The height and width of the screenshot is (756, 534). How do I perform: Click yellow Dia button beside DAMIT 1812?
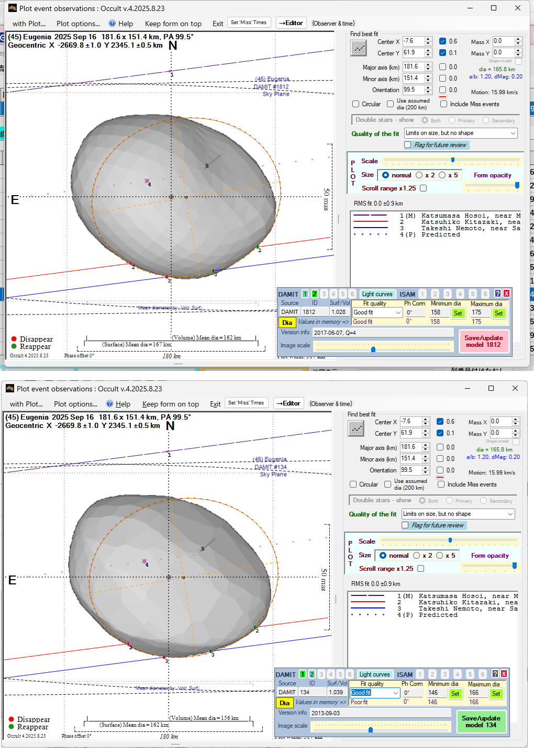[287, 322]
